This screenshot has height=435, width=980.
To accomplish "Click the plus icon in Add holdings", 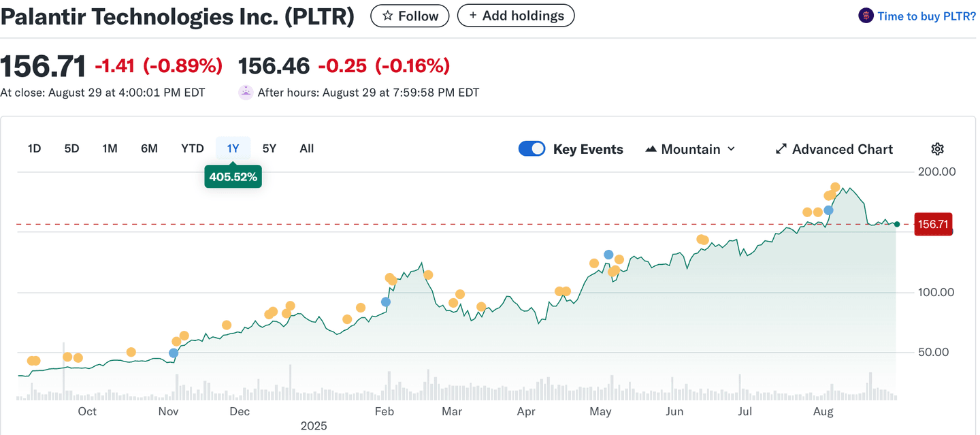I will coord(473,16).
